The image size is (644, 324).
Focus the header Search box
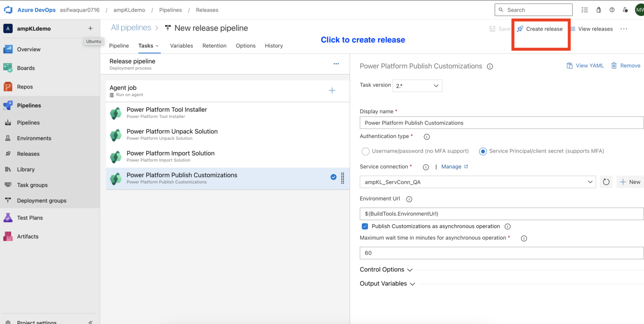(x=534, y=10)
